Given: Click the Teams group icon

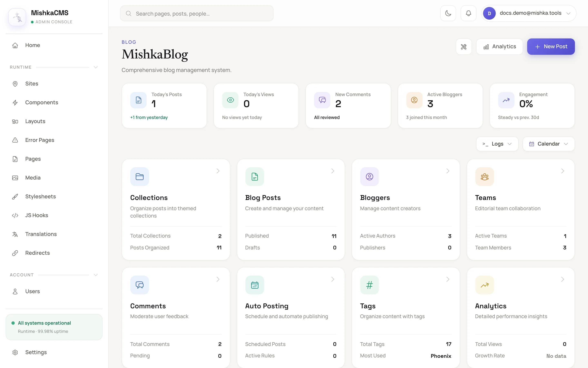Looking at the screenshot, I should pos(484,177).
